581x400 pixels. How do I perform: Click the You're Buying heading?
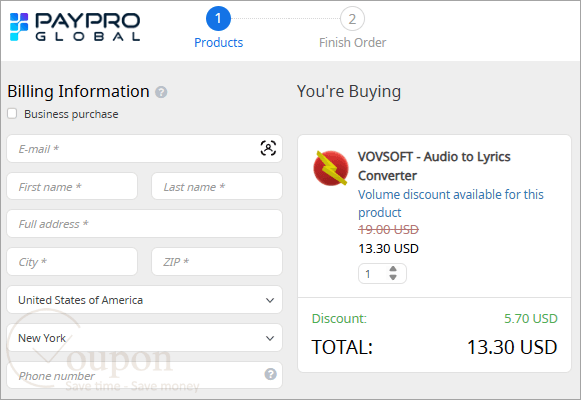tap(349, 91)
